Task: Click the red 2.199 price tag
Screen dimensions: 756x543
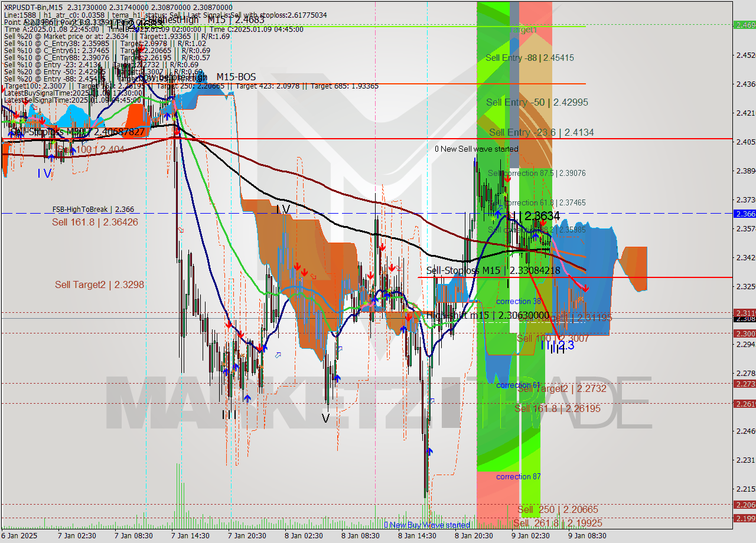Action: pos(744,518)
